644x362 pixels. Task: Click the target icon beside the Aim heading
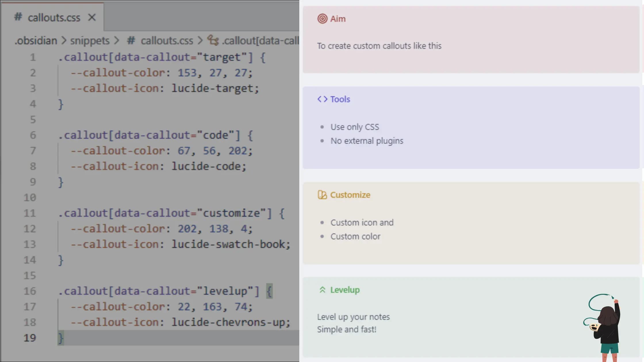322,19
